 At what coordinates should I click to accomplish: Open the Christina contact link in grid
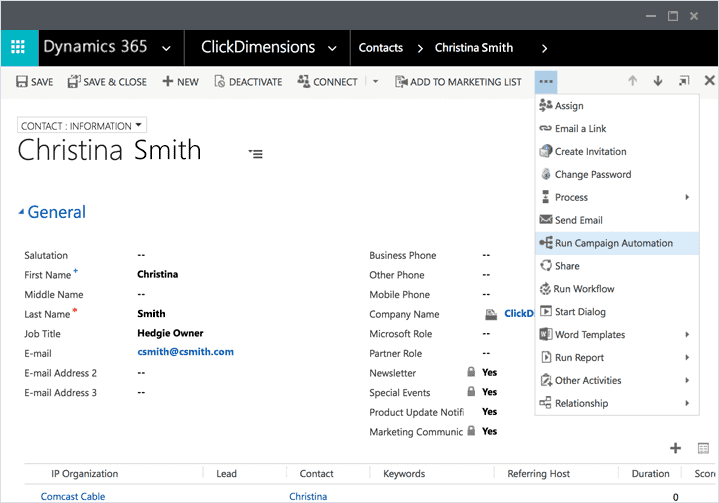308,497
